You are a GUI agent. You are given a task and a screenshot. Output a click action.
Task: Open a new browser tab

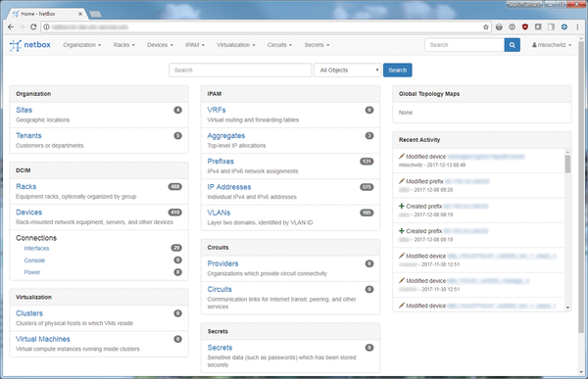[95, 15]
